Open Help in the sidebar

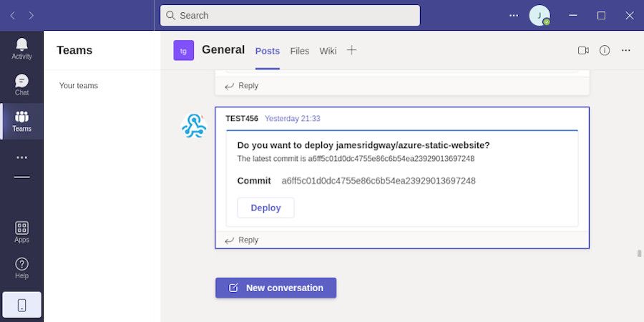[21, 268]
